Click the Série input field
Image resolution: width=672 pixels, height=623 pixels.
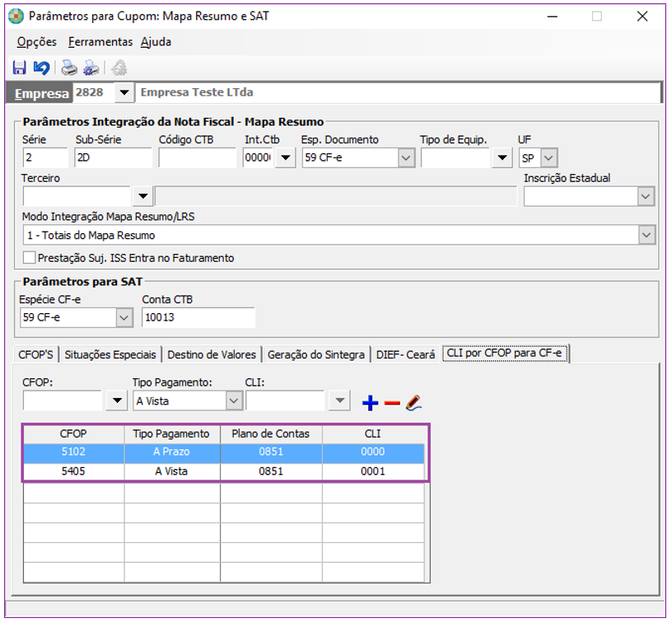[45, 157]
